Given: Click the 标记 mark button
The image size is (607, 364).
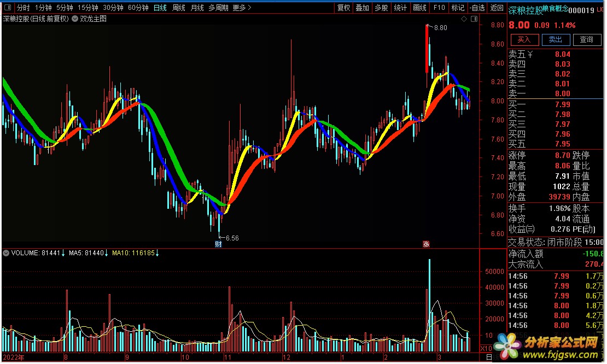Looking at the screenshot, I should click(x=458, y=7).
